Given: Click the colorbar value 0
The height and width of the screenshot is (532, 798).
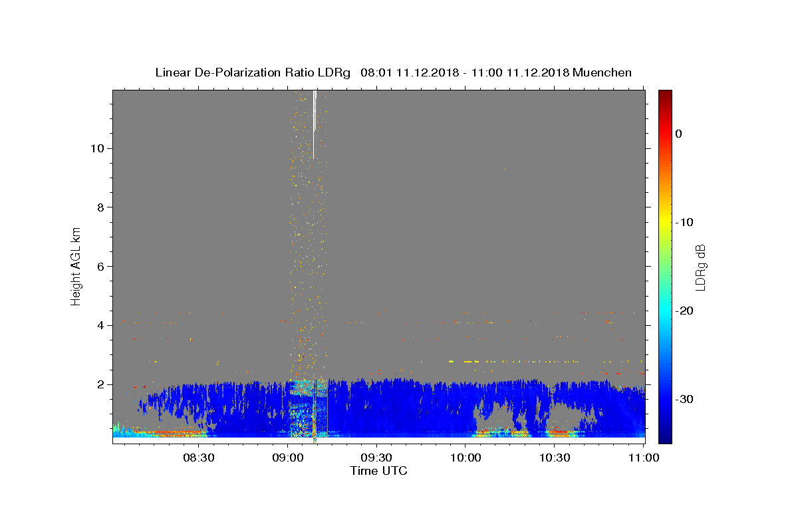Looking at the screenshot, I should (678, 134).
